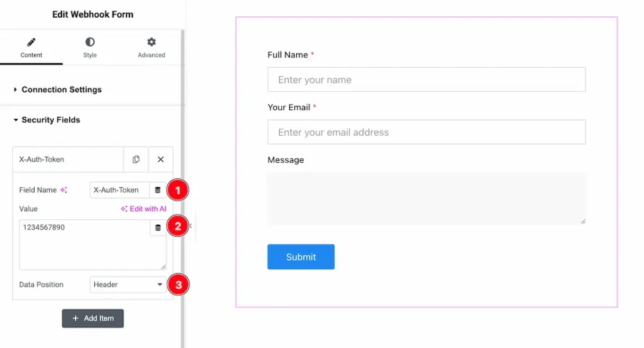Image resolution: width=644 pixels, height=348 pixels.
Task: Remove the X-Auth-Token item with X icon
Action: [160, 160]
